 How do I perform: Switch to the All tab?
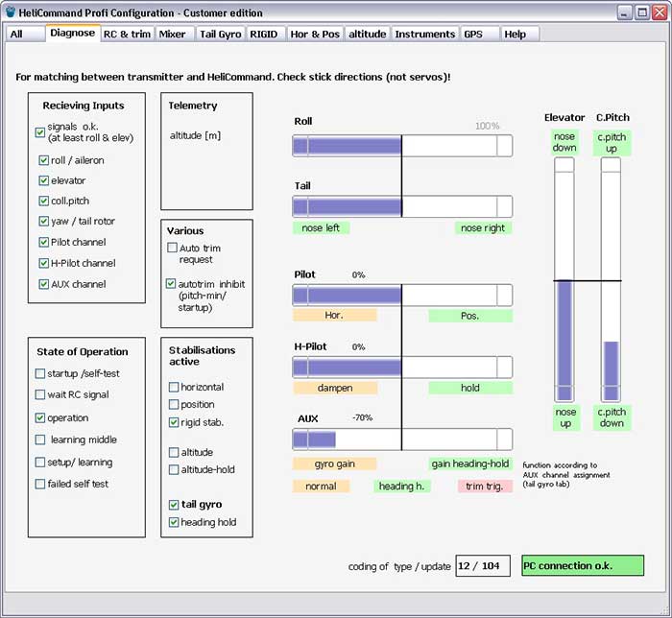25,34
